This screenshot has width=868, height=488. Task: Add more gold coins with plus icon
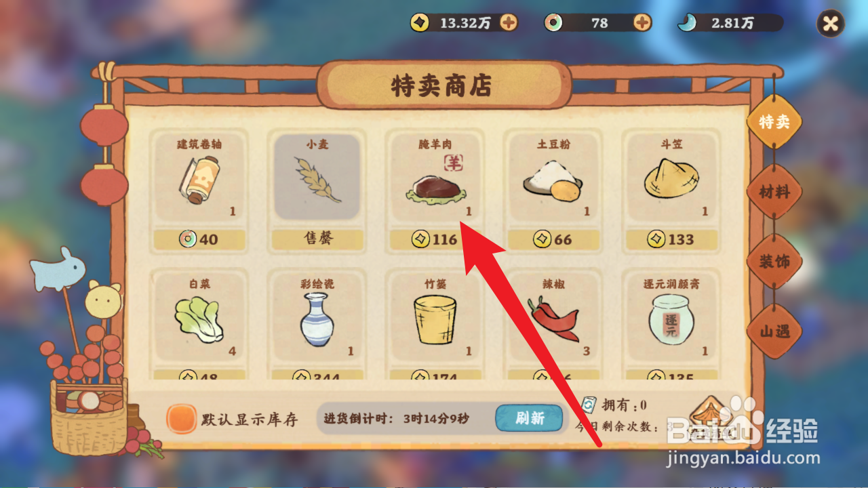[x=509, y=22]
